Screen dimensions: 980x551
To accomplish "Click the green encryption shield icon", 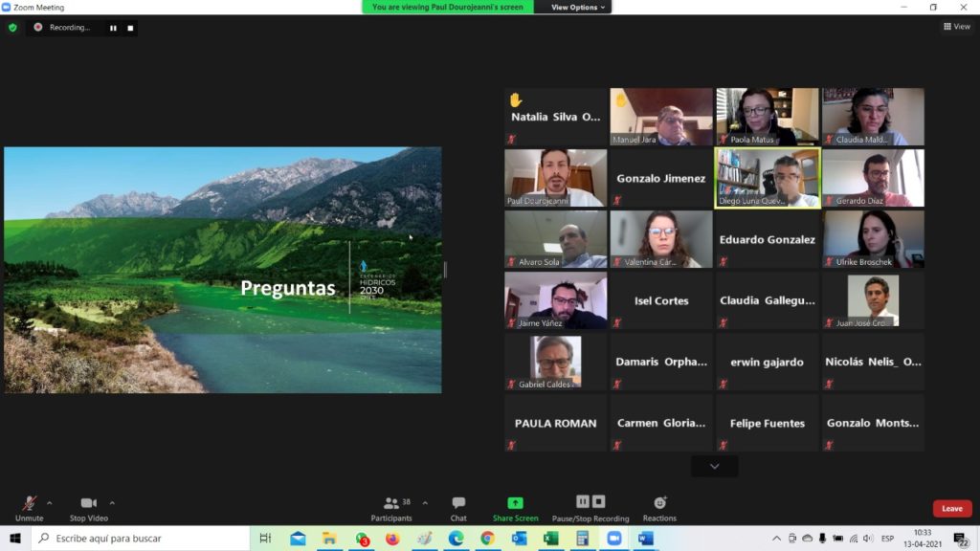I will 12,28.
